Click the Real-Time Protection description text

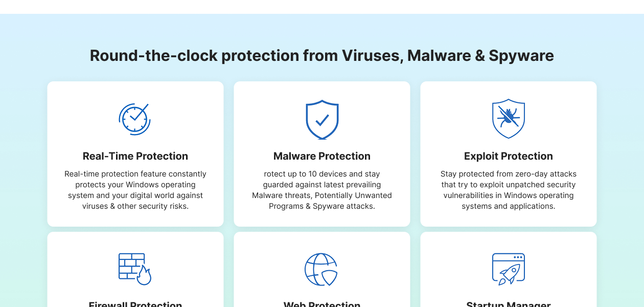135,190
